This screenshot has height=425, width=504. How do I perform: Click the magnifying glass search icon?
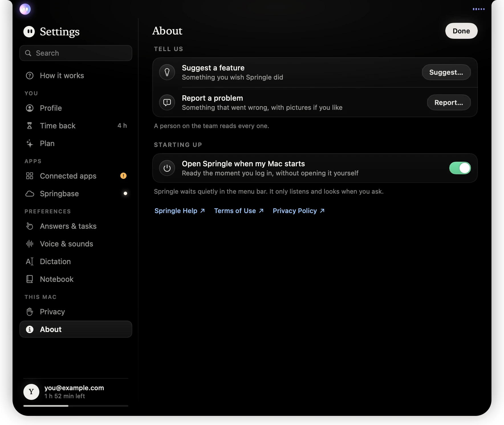pyautogui.click(x=28, y=53)
